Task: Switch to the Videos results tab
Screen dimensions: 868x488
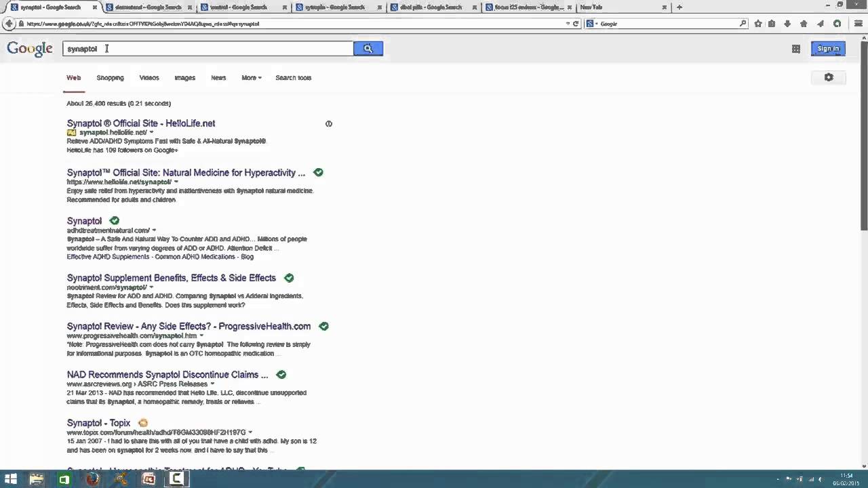Action: point(149,78)
